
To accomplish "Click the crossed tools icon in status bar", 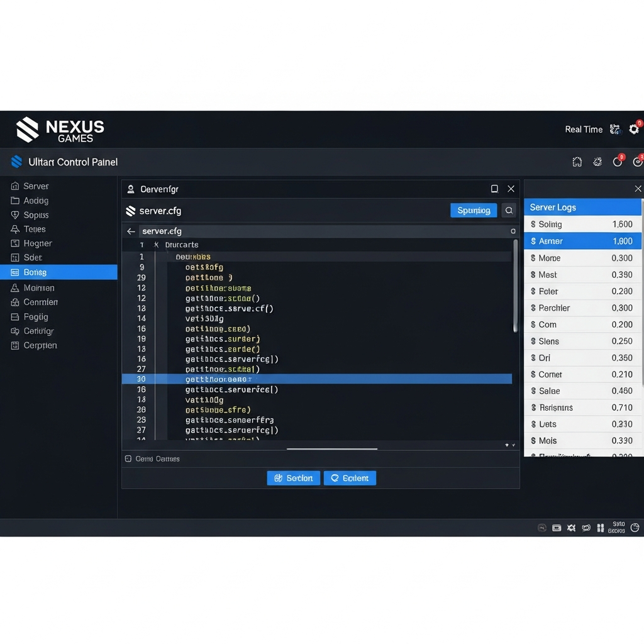I will coord(571,528).
